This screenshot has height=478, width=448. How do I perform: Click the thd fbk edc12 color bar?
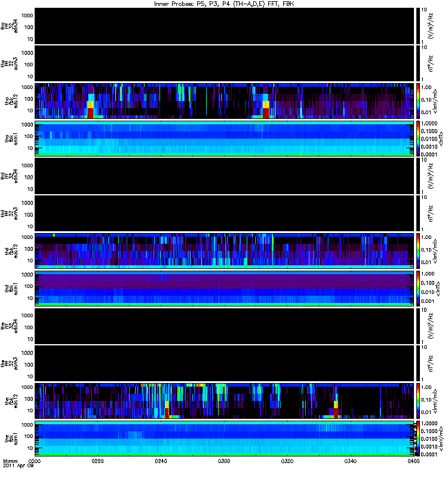[x=418, y=252]
